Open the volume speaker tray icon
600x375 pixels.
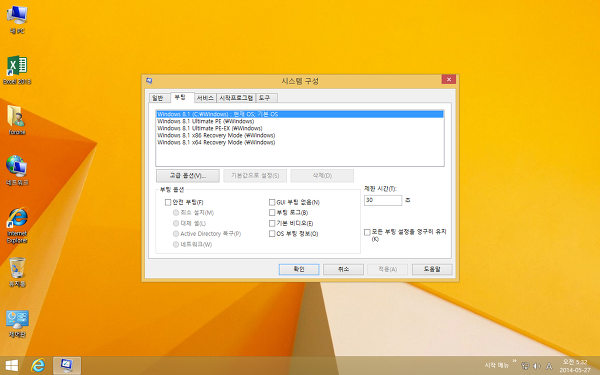tap(537, 366)
